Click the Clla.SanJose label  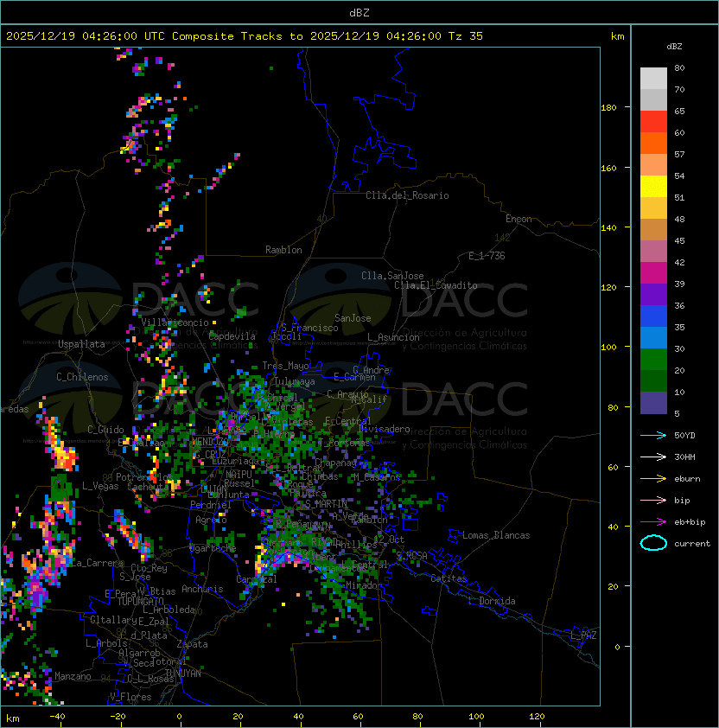[392, 276]
